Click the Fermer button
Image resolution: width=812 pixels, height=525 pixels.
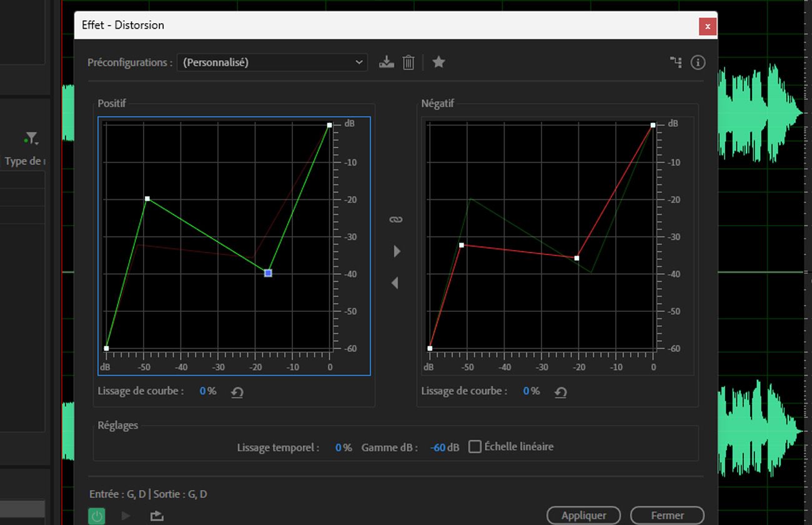point(667,515)
